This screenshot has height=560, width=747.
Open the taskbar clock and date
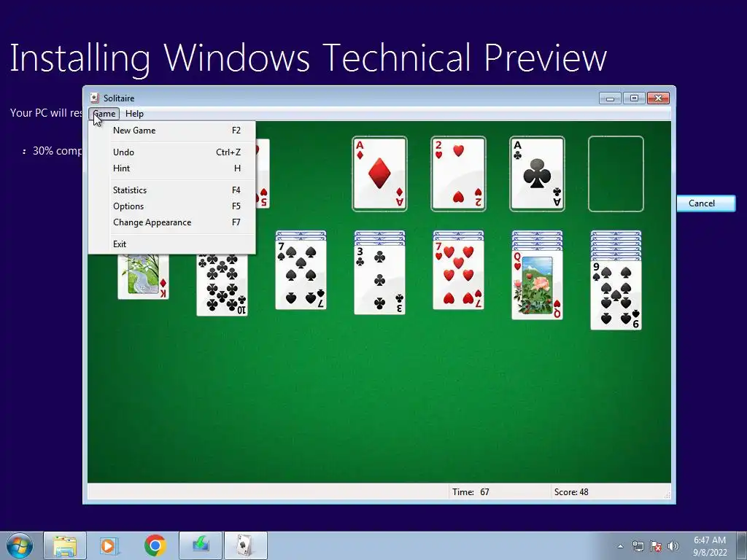(x=710, y=546)
